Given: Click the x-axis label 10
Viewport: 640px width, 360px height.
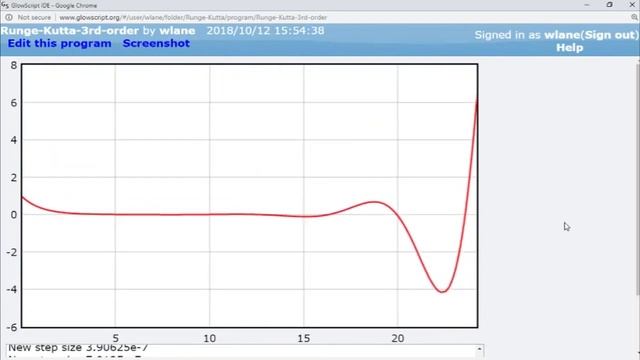Looking at the screenshot, I should coord(209,338).
